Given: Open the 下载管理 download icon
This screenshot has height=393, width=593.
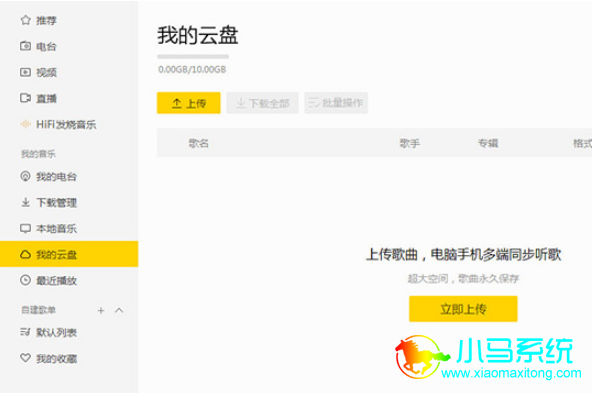Looking at the screenshot, I should pyautogui.click(x=25, y=202).
